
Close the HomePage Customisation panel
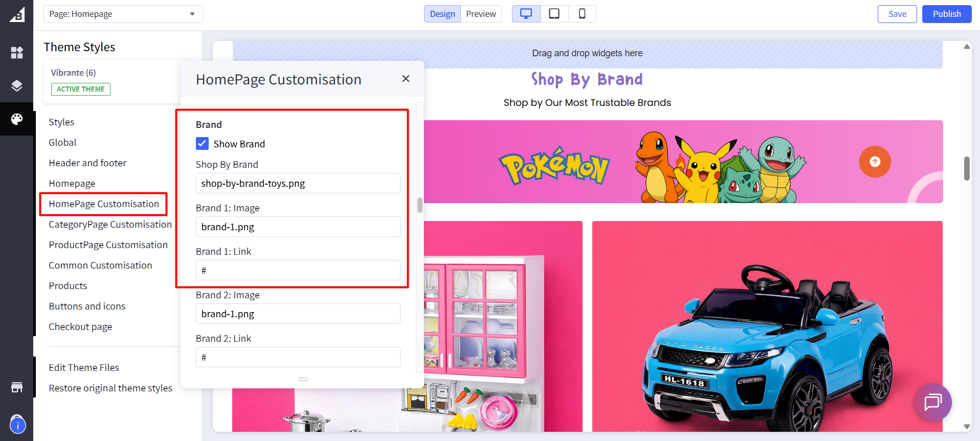[x=406, y=79]
